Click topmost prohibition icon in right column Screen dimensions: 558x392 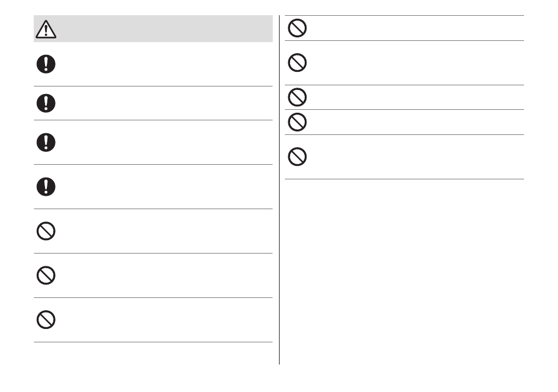point(297,28)
